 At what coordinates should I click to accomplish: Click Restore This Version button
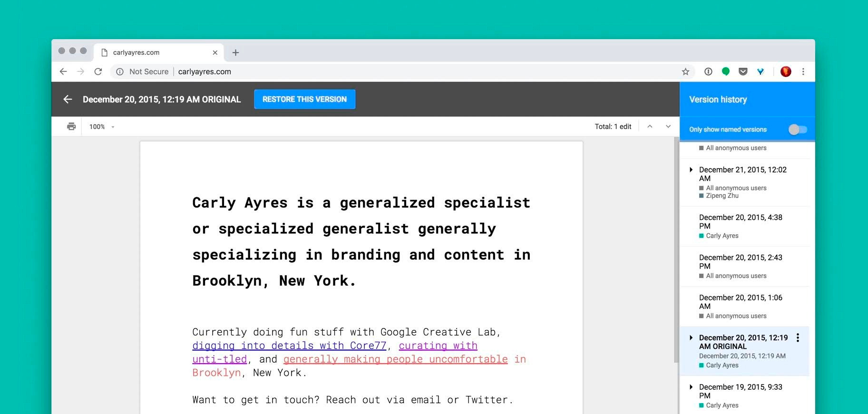coord(304,99)
